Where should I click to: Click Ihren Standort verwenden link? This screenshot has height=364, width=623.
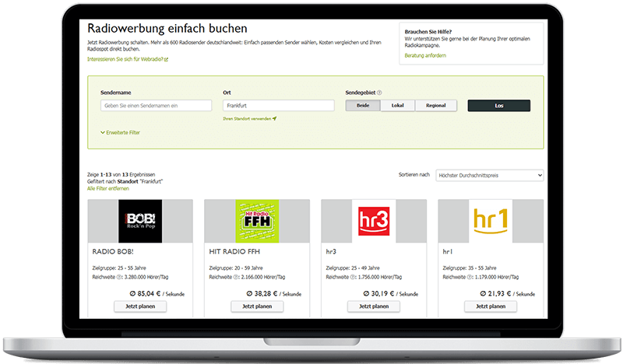pyautogui.click(x=249, y=119)
